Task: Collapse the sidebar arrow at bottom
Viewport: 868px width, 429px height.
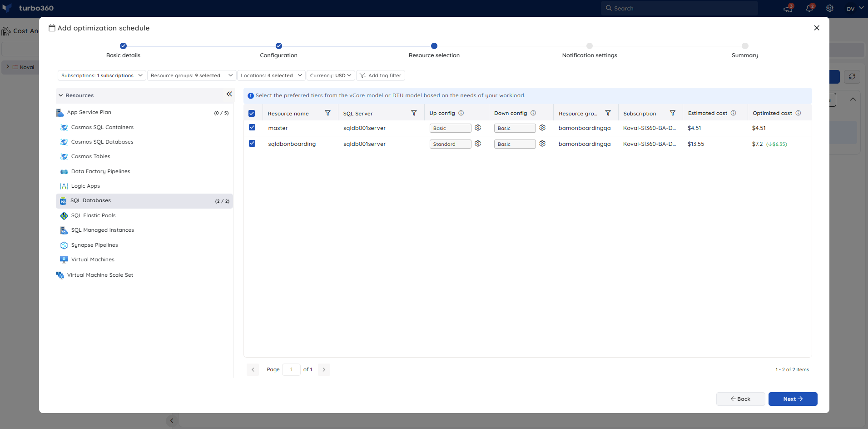Action: coord(172,420)
